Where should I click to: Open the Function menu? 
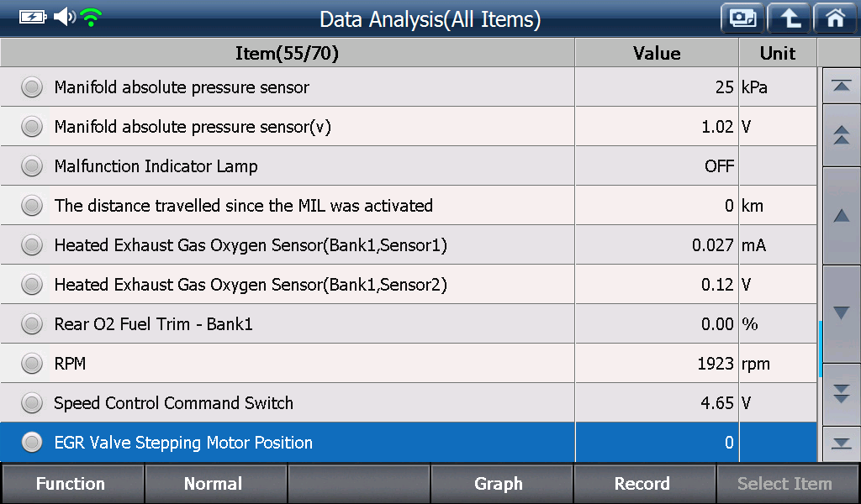(x=71, y=483)
